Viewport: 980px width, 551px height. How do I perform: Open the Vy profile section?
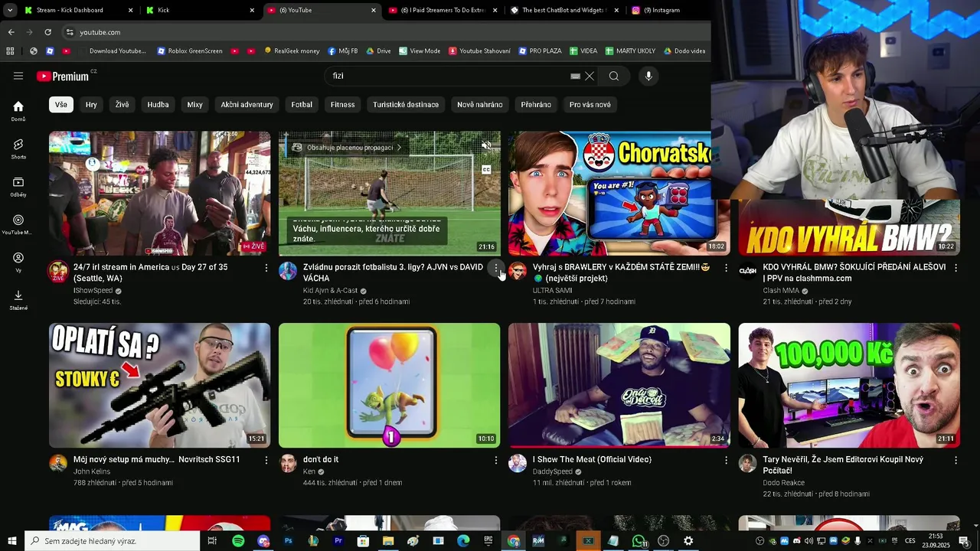tap(18, 262)
